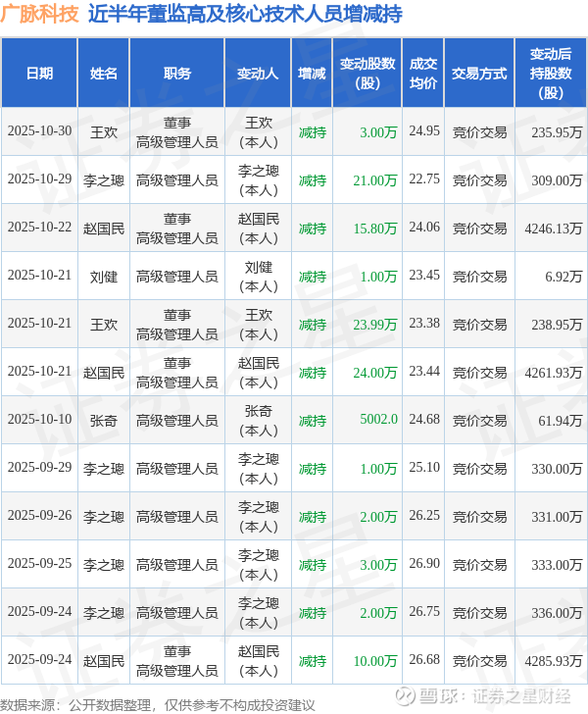The height and width of the screenshot is (714, 588).
Task: Click the holdings value 4261.93万
Action: coord(554,373)
